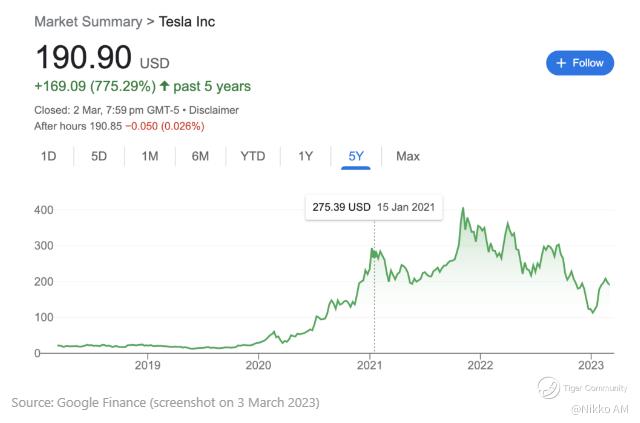The image size is (640, 423).
Task: Show the Max chart range
Action: pyautogui.click(x=408, y=156)
